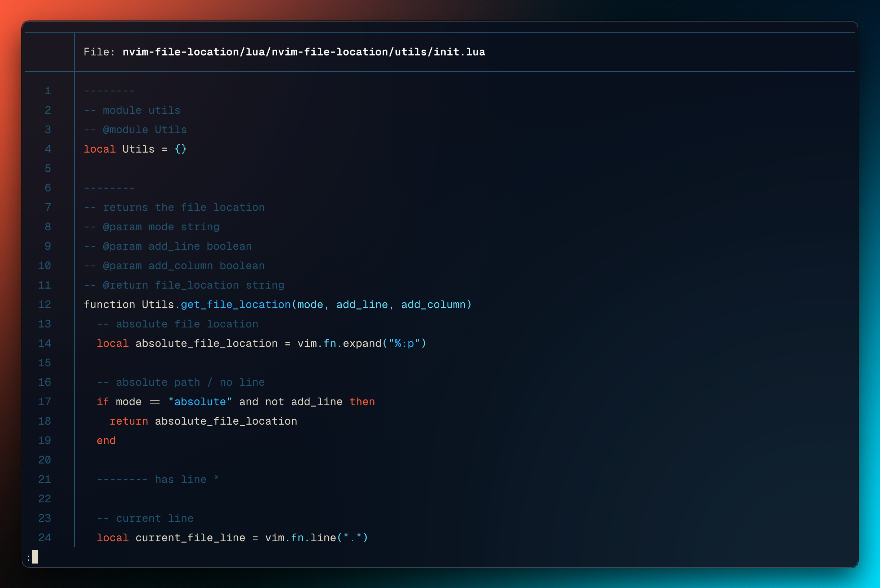Click vim.fn.line(".") on line 24

316,538
